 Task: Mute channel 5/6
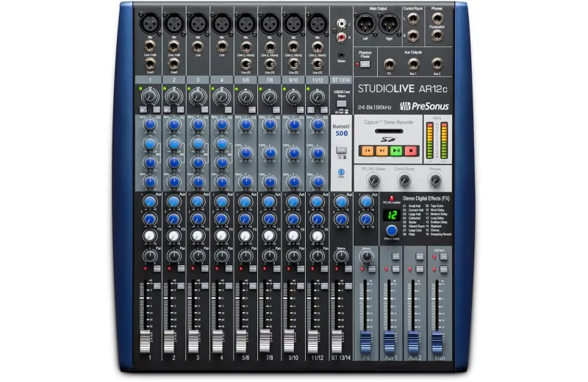pyautogui.click(x=253, y=268)
